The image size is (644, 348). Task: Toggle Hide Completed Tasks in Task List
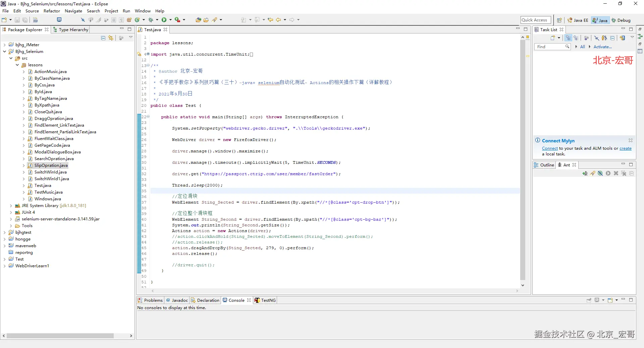click(596, 38)
